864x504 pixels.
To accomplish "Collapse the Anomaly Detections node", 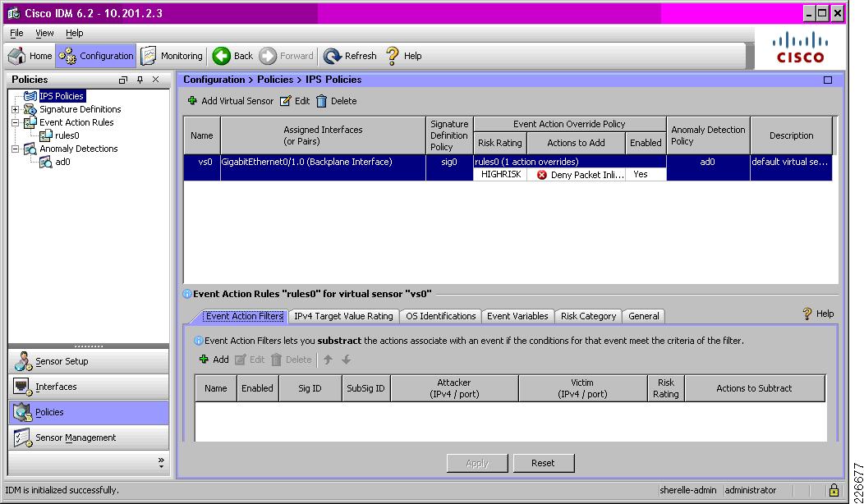I will [16, 149].
